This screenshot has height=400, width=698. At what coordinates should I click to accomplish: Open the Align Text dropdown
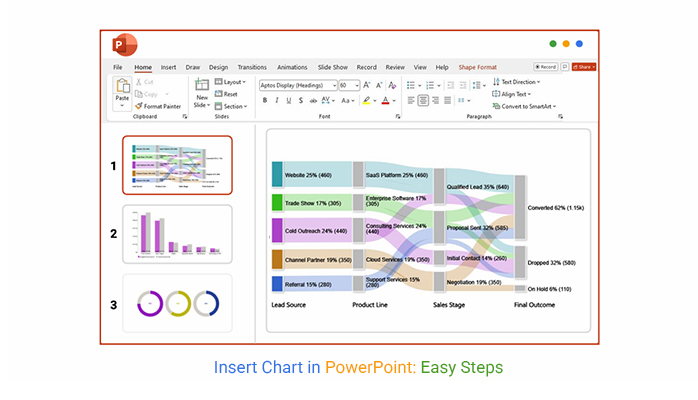click(512, 94)
